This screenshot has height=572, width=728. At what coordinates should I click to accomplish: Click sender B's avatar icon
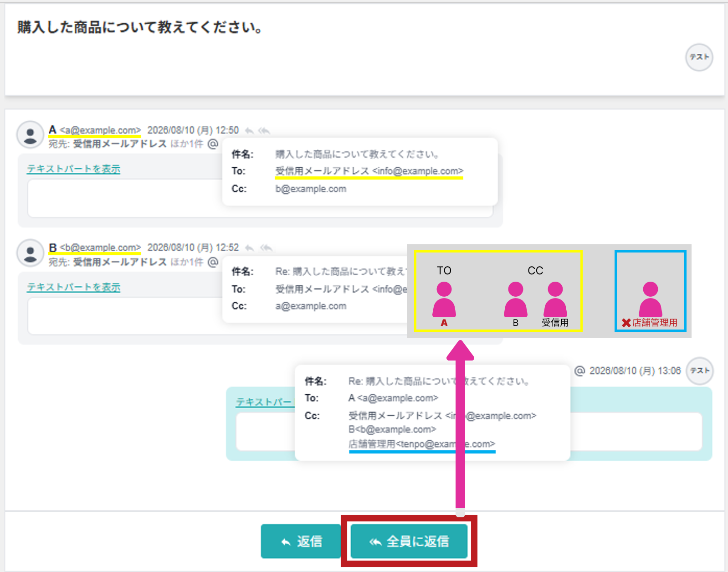coord(30,253)
